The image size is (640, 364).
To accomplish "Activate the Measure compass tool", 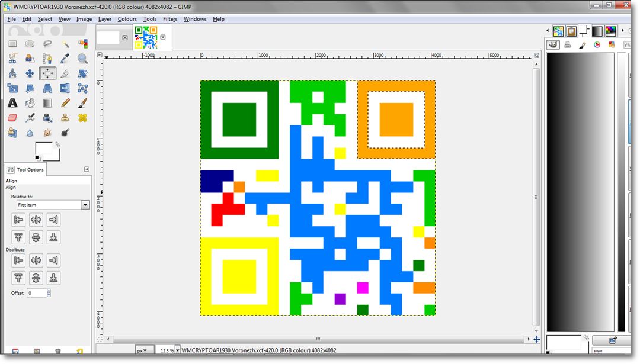I will 12,73.
